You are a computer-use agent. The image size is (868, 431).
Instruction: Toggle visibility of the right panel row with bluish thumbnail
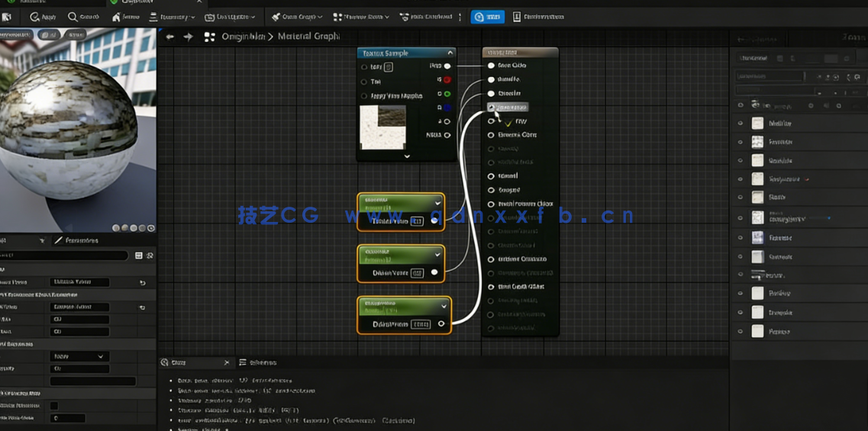(741, 238)
